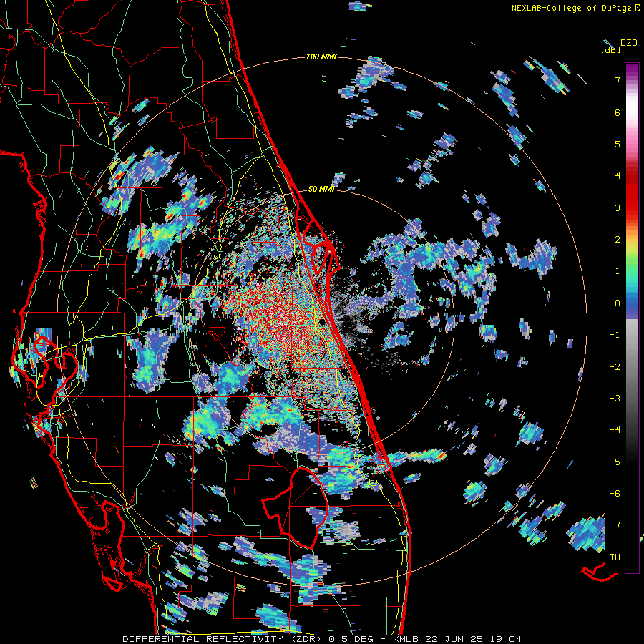Click the 4 value on color scale
Screen dimensions: 644x644
[618, 176]
